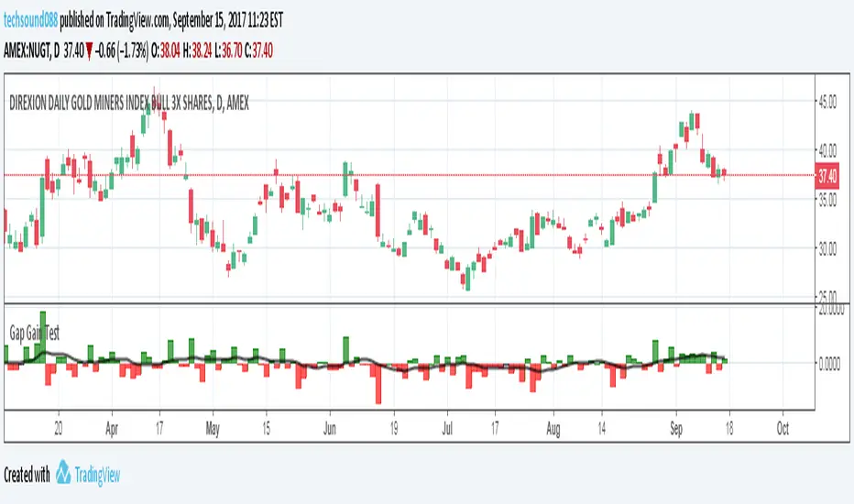
Task: Click the red 37.40 current price tag
Action: pos(827,175)
